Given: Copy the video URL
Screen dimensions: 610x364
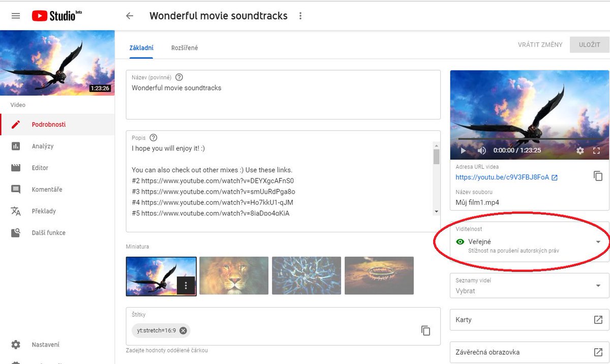Looking at the screenshot, I should pyautogui.click(x=598, y=176).
